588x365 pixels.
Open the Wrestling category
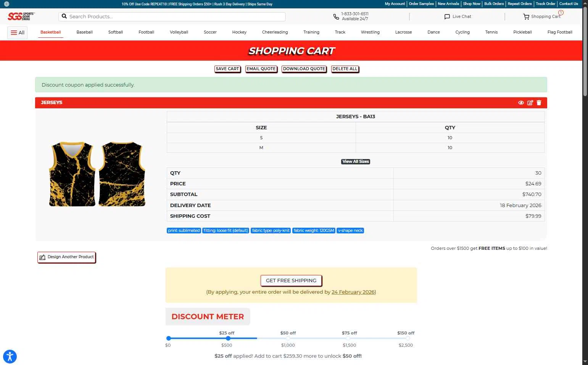point(370,32)
